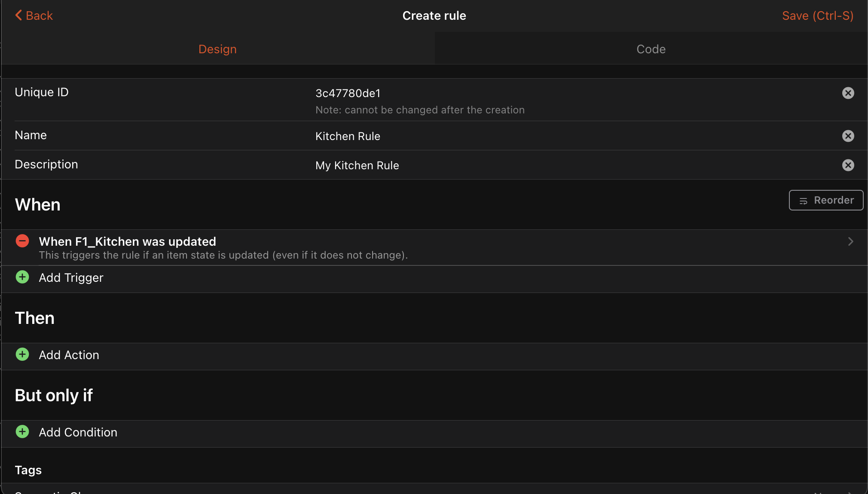Image resolution: width=868 pixels, height=494 pixels.
Task: Click the reorder list icon
Action: click(x=804, y=200)
